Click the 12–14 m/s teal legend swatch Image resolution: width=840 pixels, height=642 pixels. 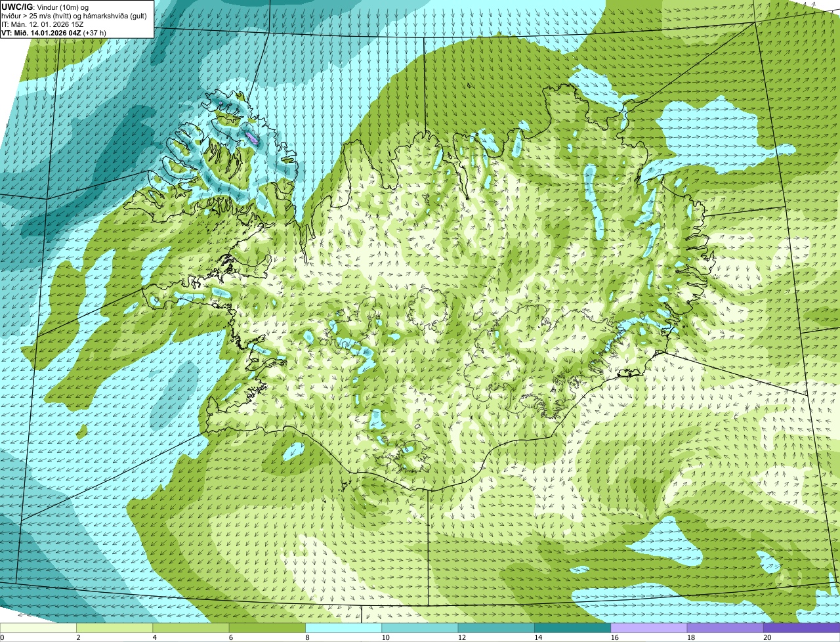[x=496, y=628]
